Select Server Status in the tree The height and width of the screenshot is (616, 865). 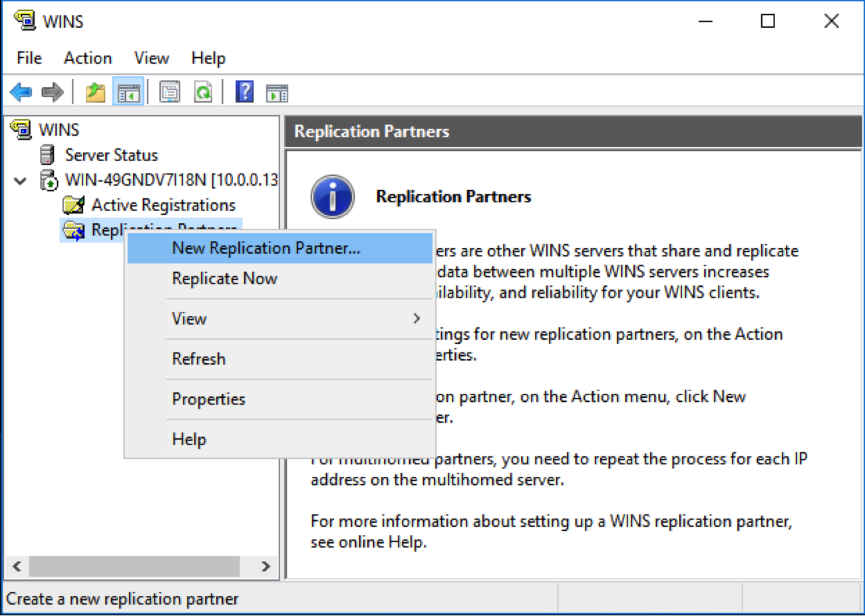click(111, 155)
